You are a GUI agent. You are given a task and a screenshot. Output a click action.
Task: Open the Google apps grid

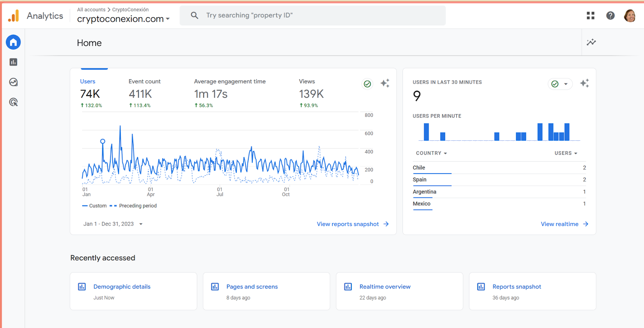(x=590, y=15)
